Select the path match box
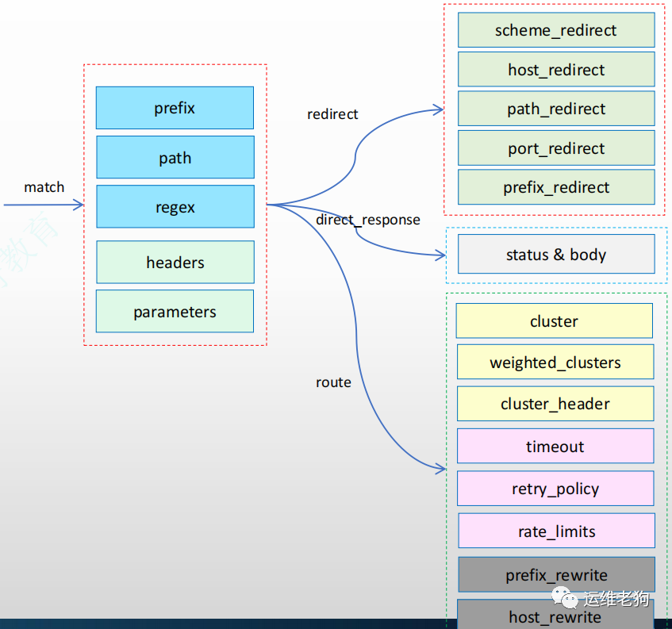This screenshot has width=672, height=629. pyautogui.click(x=175, y=157)
